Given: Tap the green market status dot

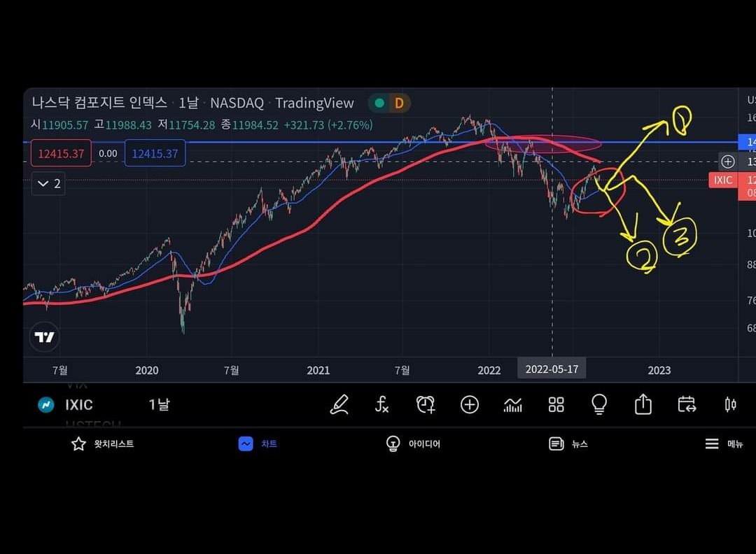Looking at the screenshot, I should pos(379,103).
